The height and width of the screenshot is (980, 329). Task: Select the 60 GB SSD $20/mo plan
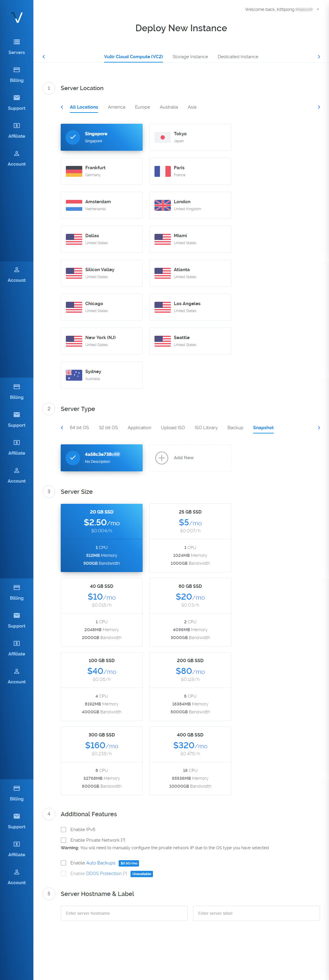(190, 612)
